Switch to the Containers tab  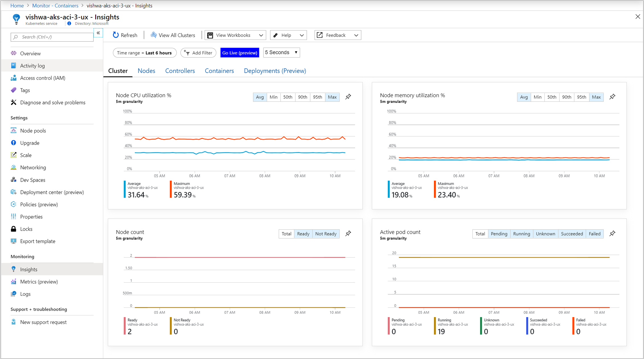[219, 71]
